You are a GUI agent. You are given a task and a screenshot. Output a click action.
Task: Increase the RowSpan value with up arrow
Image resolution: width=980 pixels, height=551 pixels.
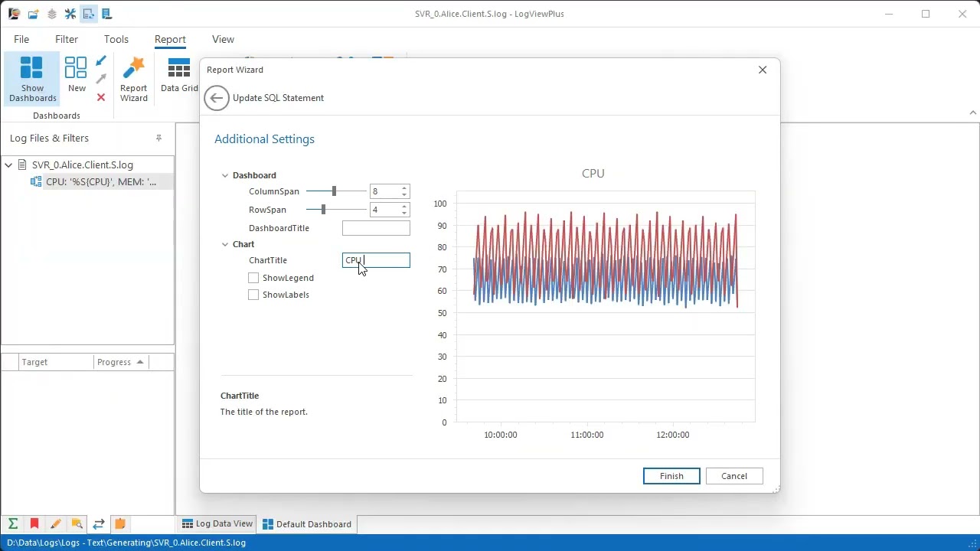pyautogui.click(x=404, y=207)
